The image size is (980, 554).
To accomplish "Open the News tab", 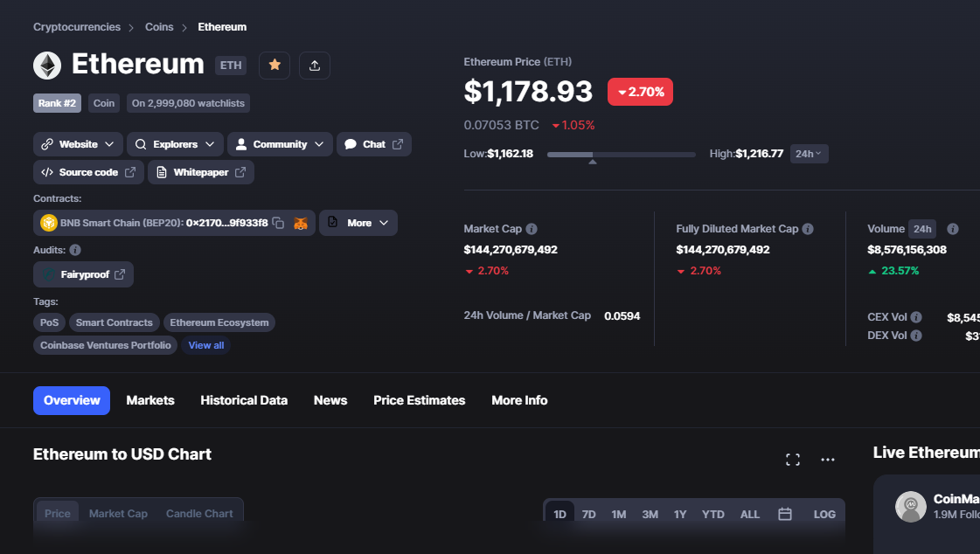I will point(330,400).
